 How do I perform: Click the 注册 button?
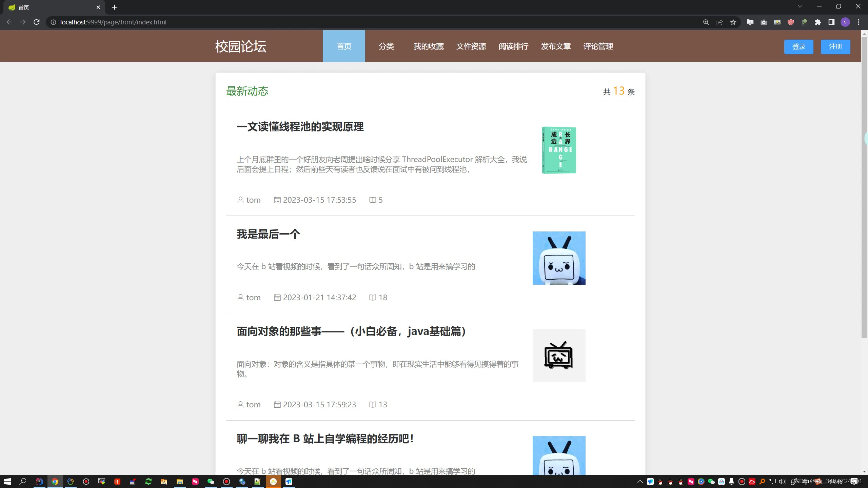point(835,47)
